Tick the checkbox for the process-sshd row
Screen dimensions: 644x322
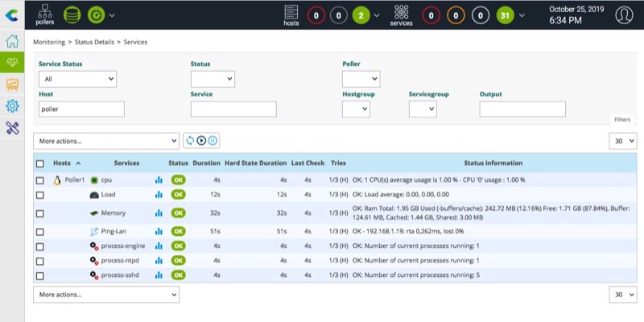pyautogui.click(x=40, y=275)
